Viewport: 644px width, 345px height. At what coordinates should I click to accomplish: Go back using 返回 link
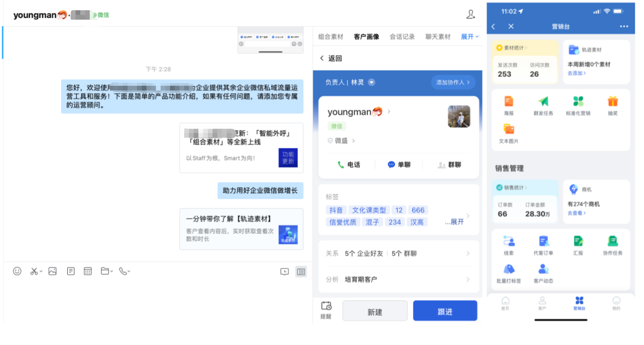point(331,58)
